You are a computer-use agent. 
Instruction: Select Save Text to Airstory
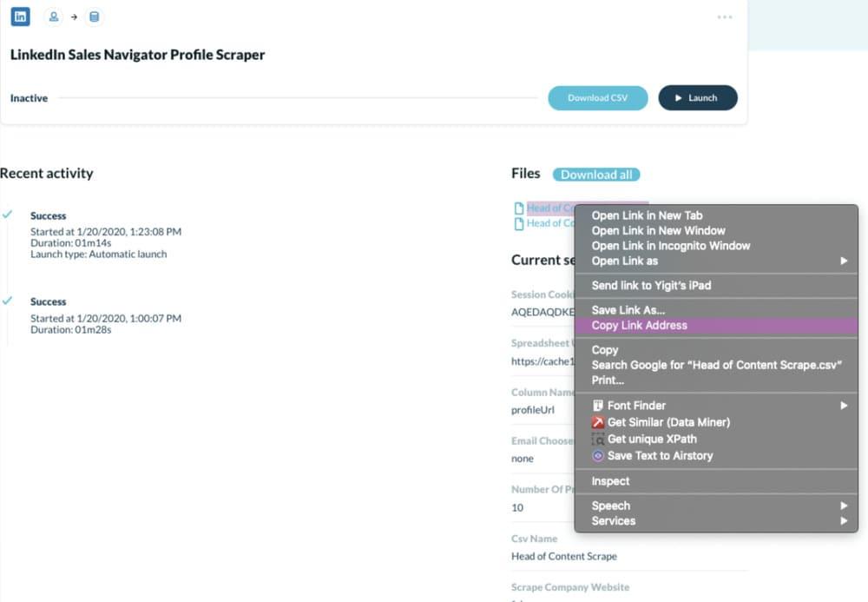[716, 455]
